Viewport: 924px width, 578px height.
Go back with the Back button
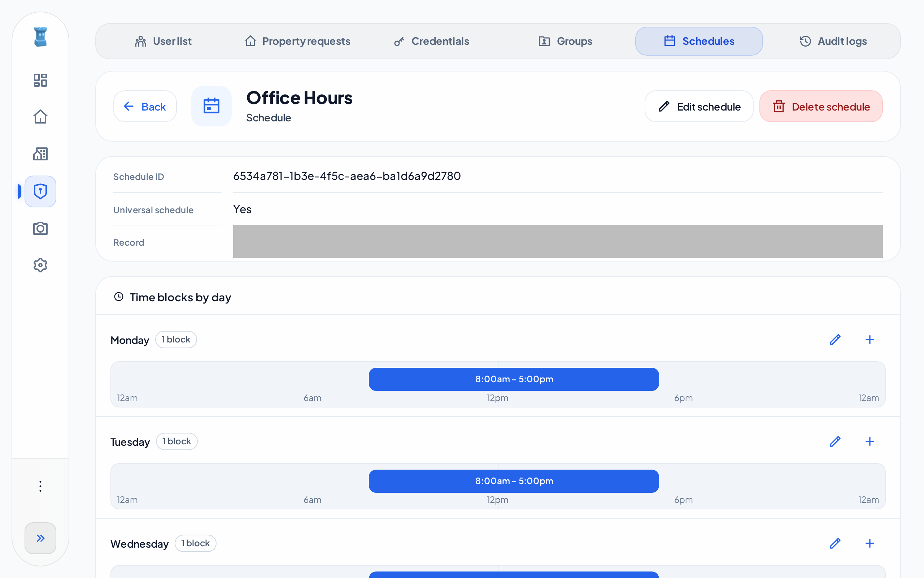point(145,106)
